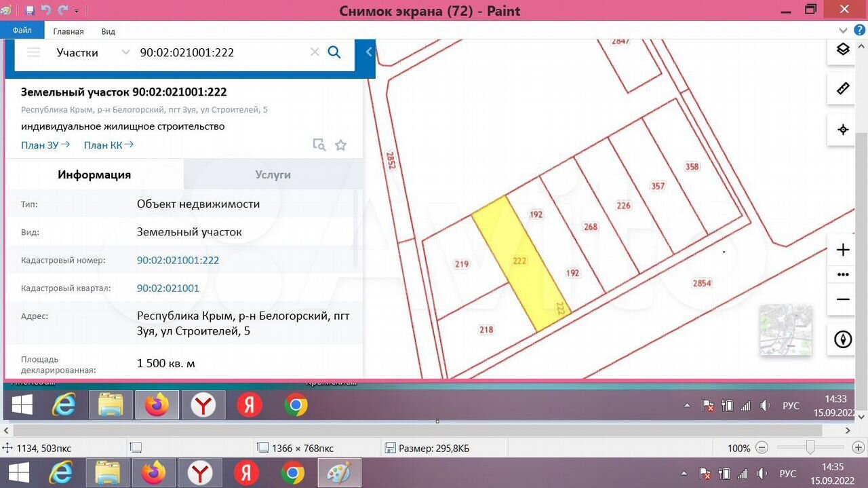Screen dimensions: 868x488
Task: Clear the search field with X icon
Action: (x=315, y=52)
